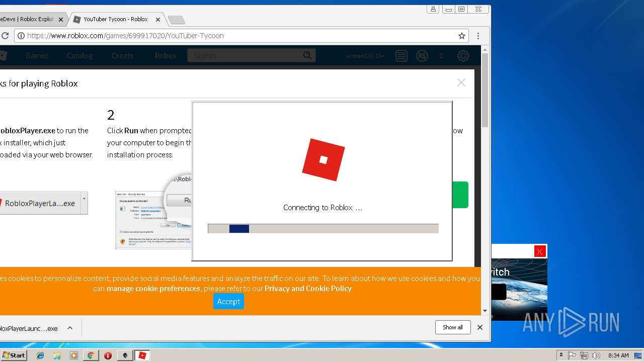Open the Catalog menu item
This screenshot has width=644, height=362.
coord(79,56)
